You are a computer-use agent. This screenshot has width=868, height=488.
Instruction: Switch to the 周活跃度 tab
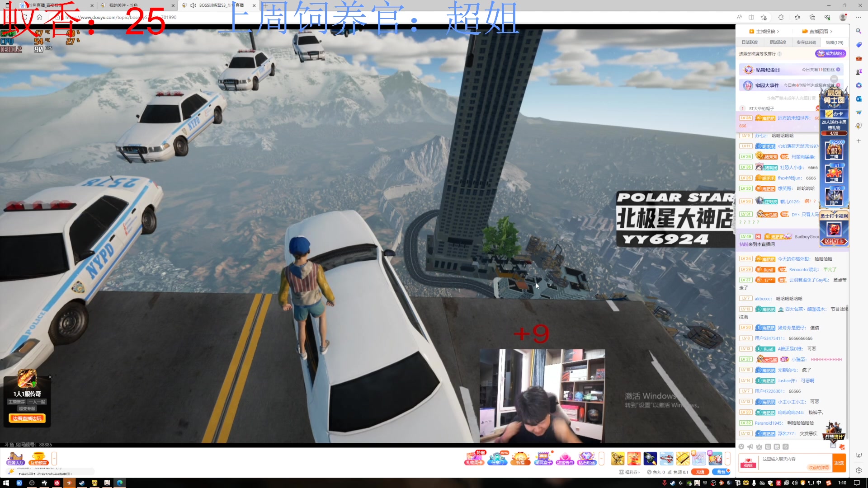(x=778, y=42)
